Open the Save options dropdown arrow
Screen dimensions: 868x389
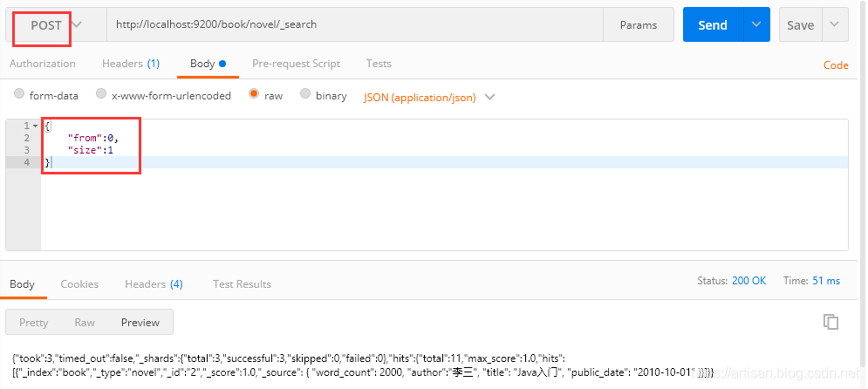click(x=835, y=25)
